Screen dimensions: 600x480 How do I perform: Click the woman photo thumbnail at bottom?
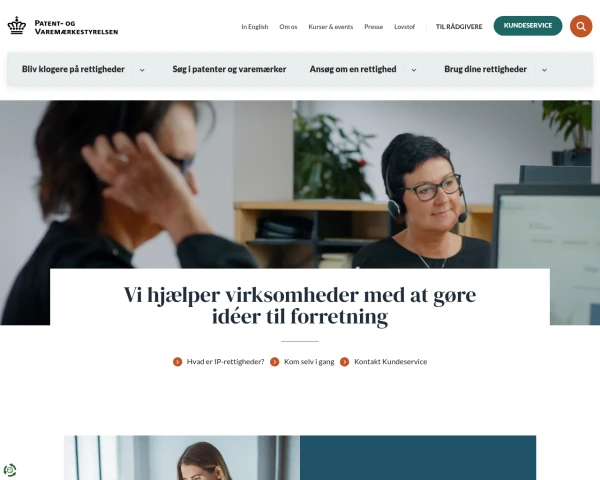point(182,457)
